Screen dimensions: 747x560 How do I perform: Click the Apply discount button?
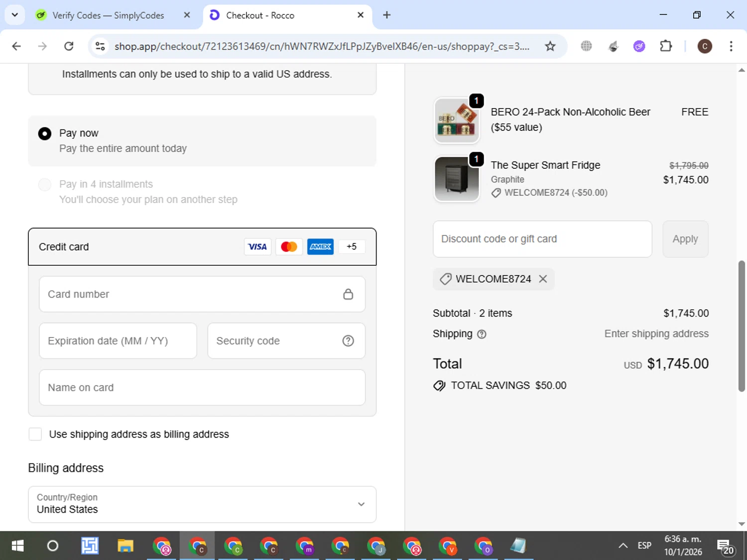[x=685, y=239]
